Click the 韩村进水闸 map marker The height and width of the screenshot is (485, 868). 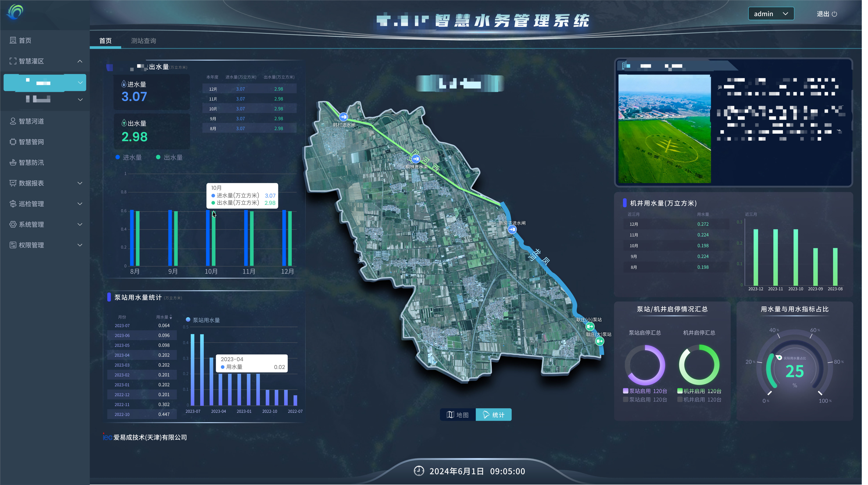(x=343, y=117)
